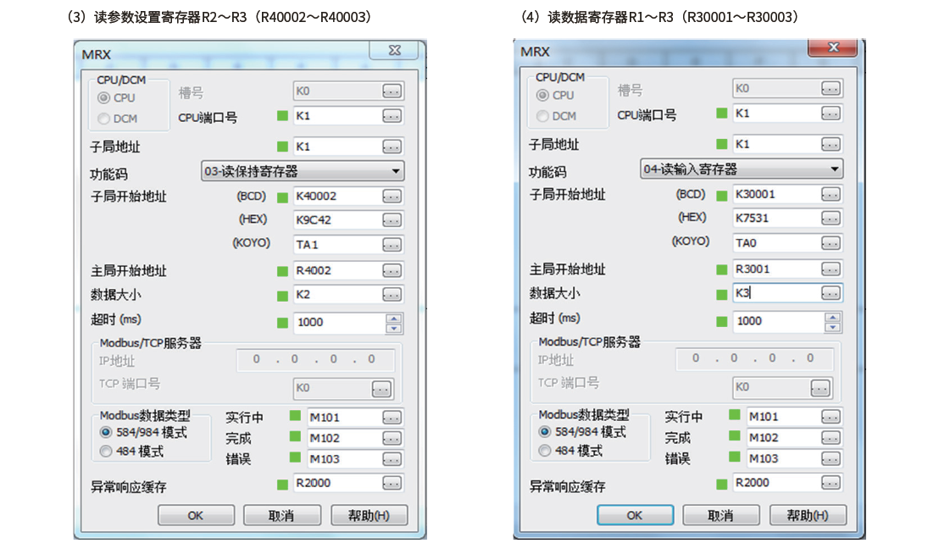The width and height of the screenshot is (928, 560).
Task: Click 取消 in the right MRX dialog
Action: 720,515
